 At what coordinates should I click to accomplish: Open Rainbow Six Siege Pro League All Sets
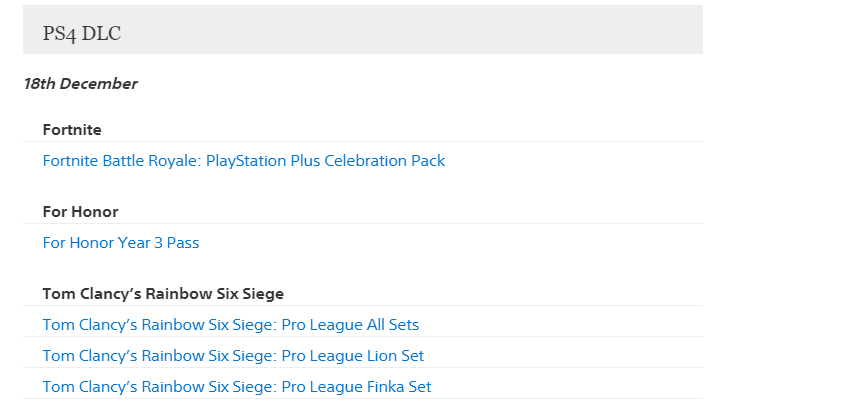click(x=230, y=325)
